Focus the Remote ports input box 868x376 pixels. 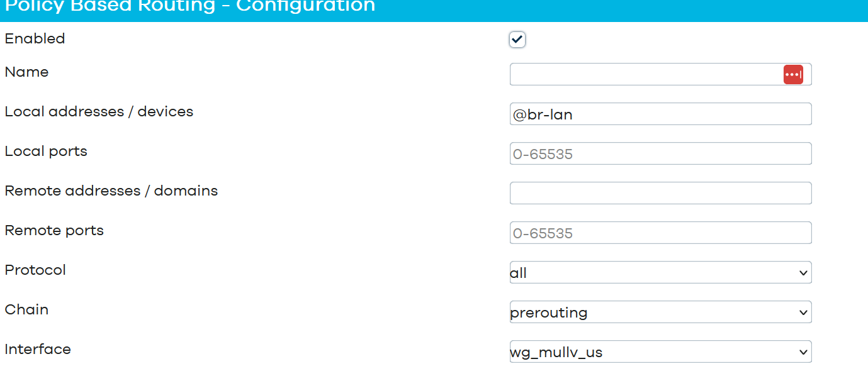pos(660,233)
